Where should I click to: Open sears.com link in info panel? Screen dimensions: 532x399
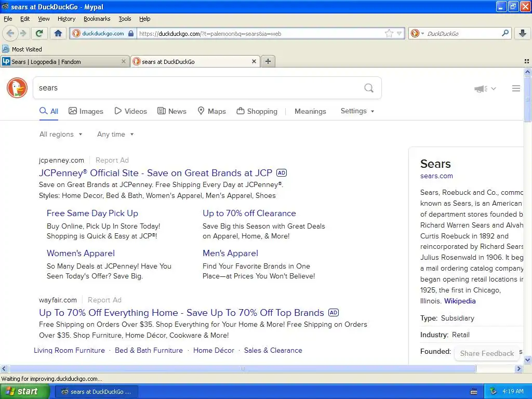pyautogui.click(x=436, y=176)
